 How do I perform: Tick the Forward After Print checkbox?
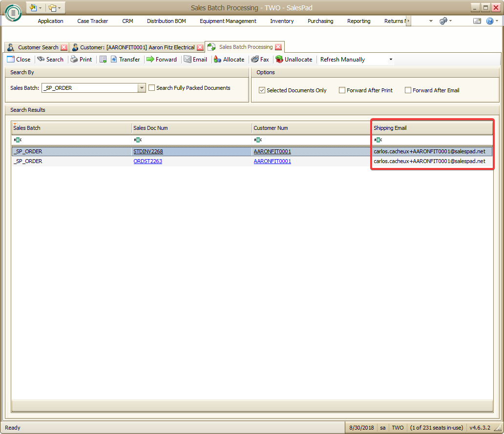[342, 90]
